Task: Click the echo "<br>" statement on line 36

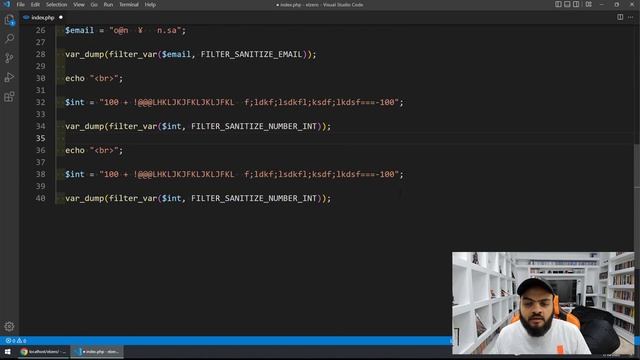Action: 94,150
